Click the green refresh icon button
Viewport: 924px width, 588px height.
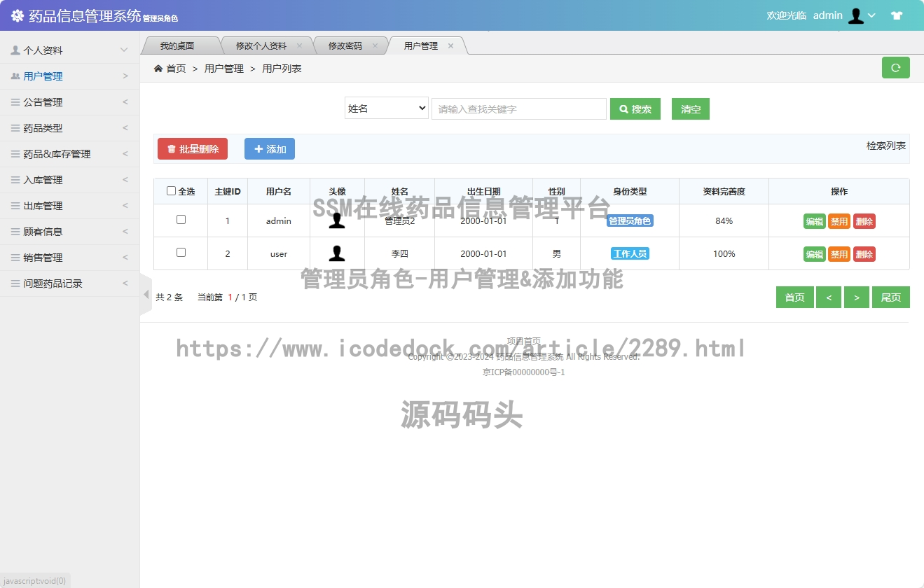point(895,68)
